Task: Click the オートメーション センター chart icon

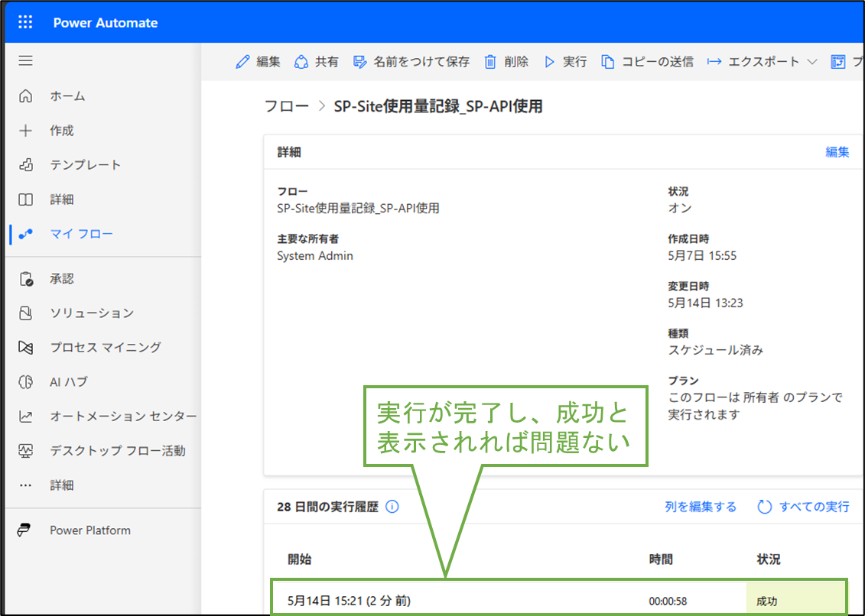Action: [25, 417]
